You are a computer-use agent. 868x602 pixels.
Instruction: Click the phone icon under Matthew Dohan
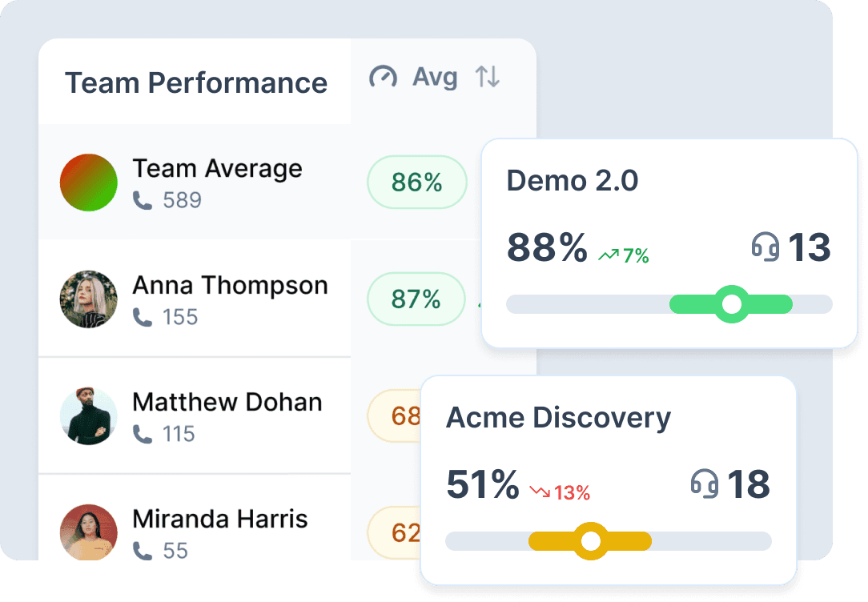tap(143, 434)
